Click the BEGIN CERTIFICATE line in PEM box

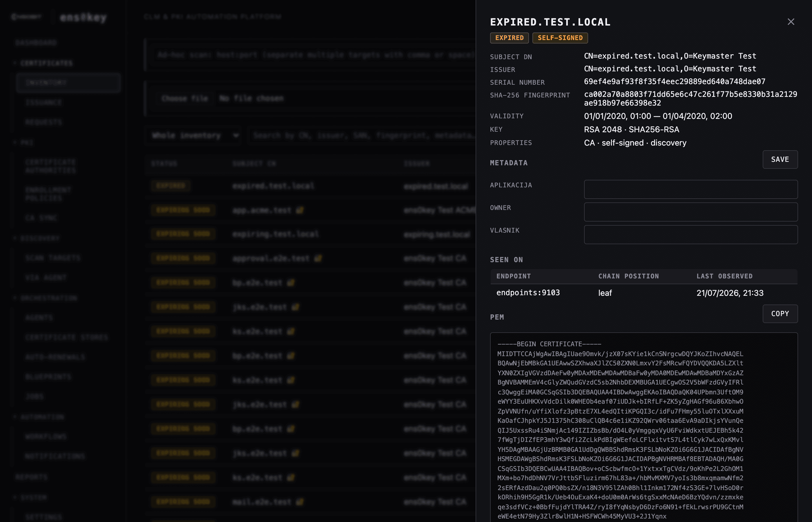[x=549, y=344]
